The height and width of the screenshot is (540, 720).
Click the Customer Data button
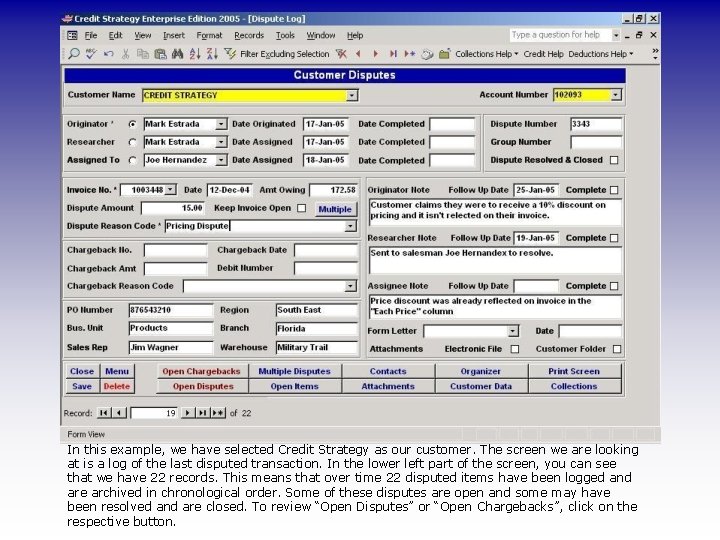[481, 386]
